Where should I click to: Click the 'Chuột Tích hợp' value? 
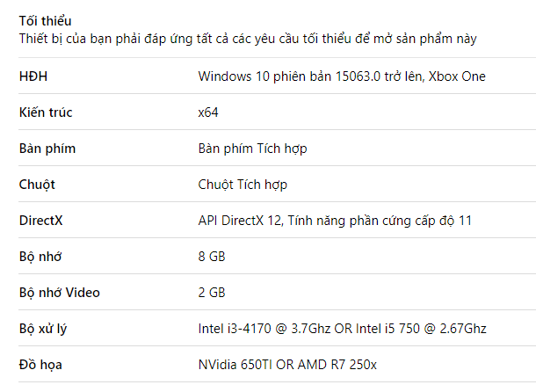point(243,185)
